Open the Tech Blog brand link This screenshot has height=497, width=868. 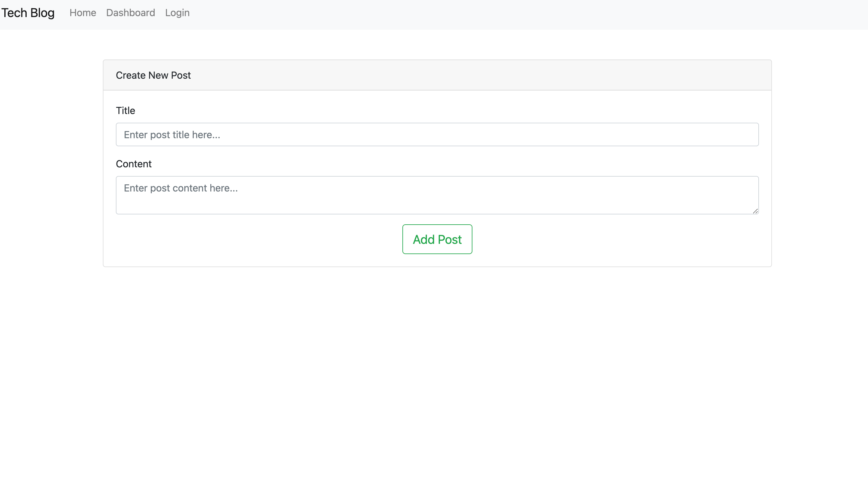tap(28, 13)
